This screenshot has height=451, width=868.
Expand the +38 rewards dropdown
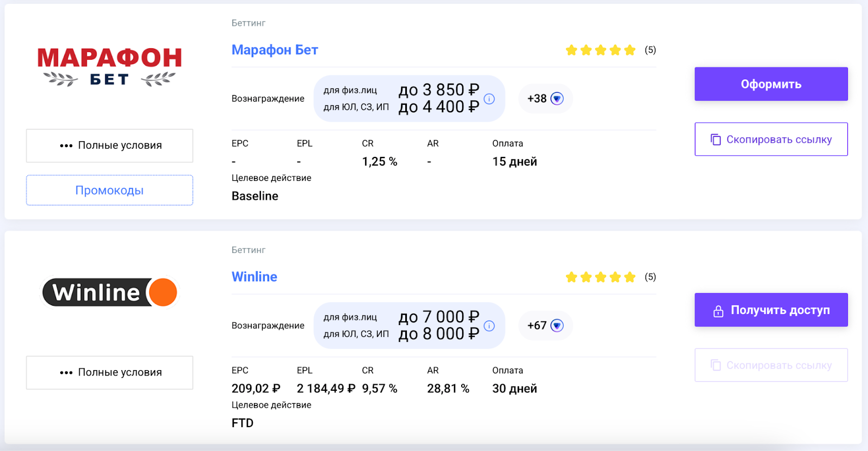(x=557, y=99)
